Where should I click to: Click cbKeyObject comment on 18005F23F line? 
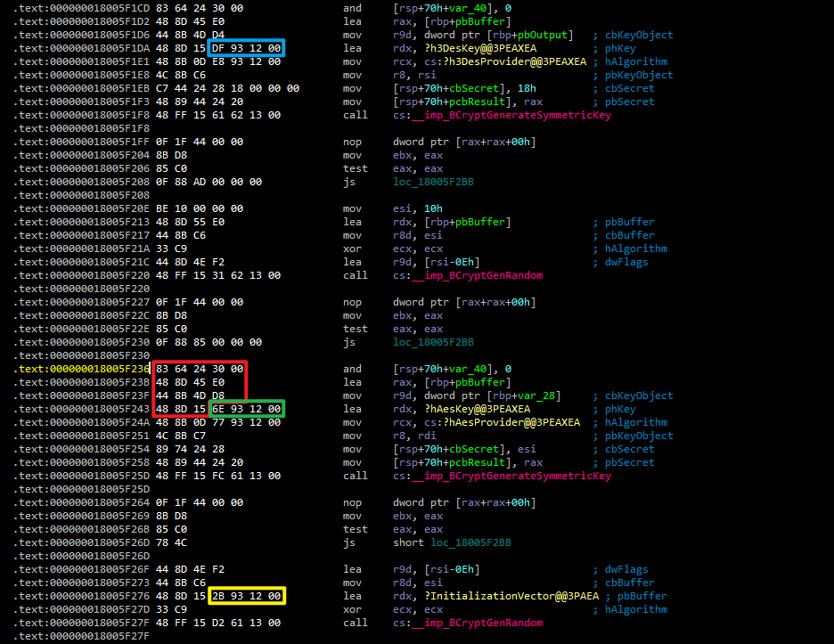[x=639, y=395]
